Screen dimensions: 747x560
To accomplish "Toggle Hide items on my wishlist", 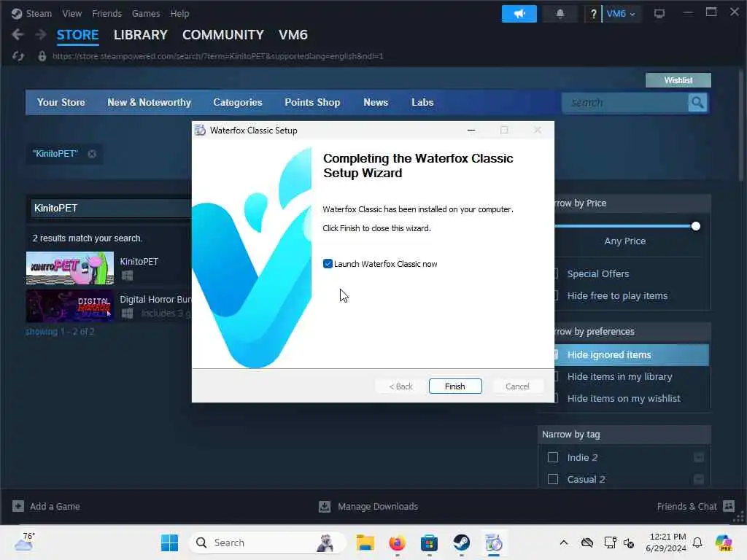I will [623, 399].
